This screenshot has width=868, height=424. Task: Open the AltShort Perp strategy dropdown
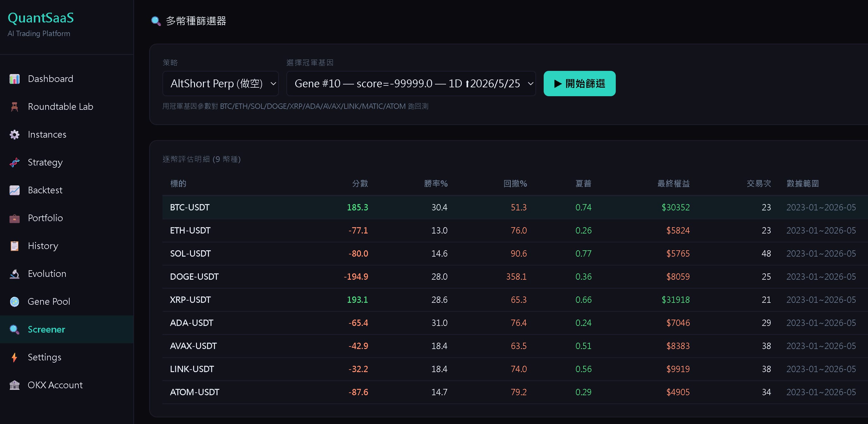point(221,83)
